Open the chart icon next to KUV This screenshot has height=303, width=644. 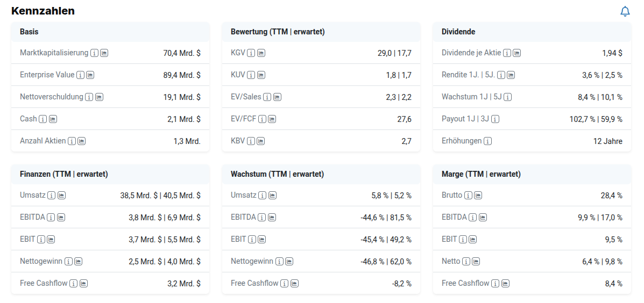tap(260, 75)
